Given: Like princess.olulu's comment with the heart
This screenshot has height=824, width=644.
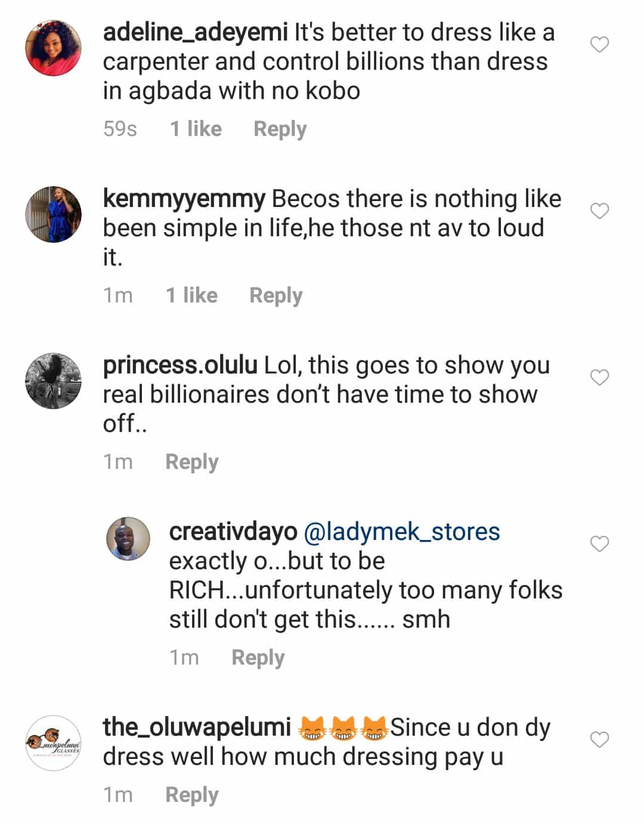Looking at the screenshot, I should tap(599, 378).
